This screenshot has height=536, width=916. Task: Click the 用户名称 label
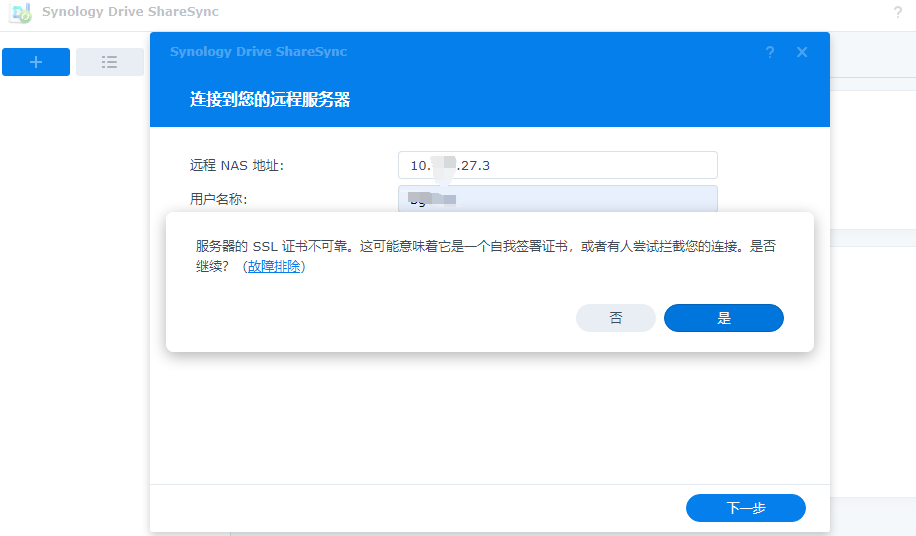[218, 199]
